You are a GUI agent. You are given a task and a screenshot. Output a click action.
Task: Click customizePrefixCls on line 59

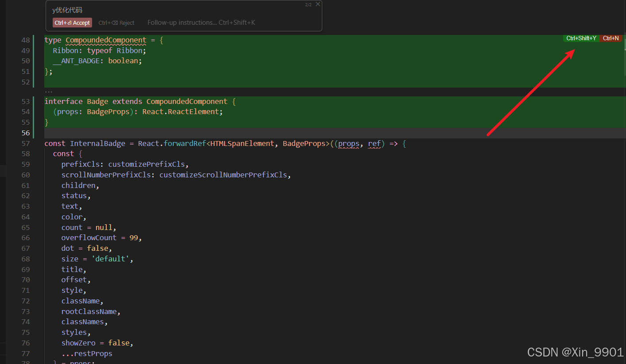tap(147, 165)
